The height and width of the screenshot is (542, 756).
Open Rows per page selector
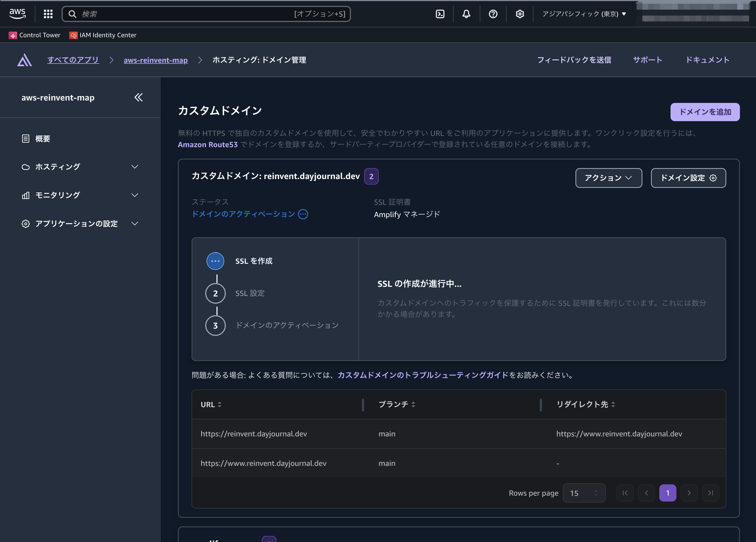tap(584, 493)
